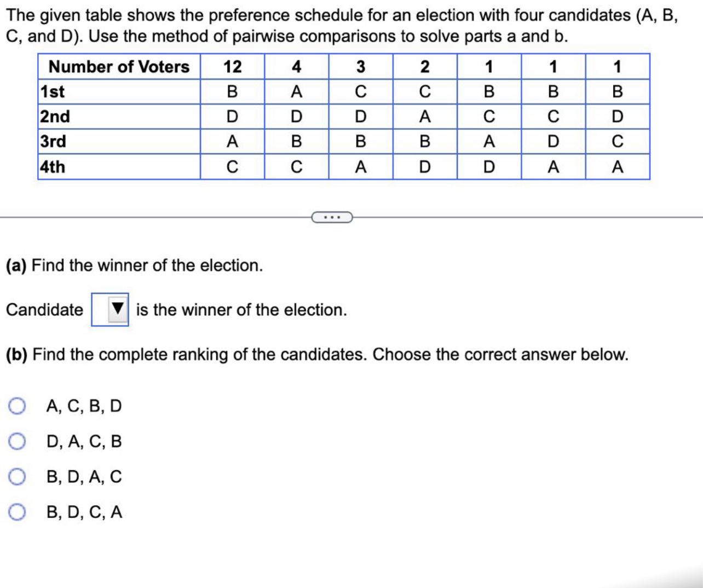Select answer choice D, A, C, B
703x588 pixels.
click(x=18, y=441)
